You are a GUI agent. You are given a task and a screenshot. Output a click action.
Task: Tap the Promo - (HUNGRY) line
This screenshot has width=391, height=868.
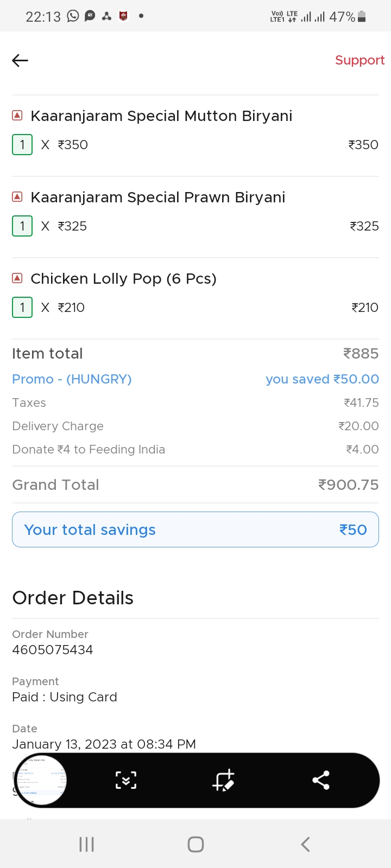(x=72, y=379)
